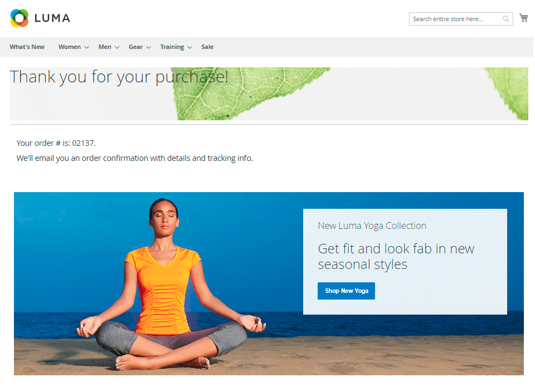
Task: Select the Women menu label
Action: click(70, 47)
